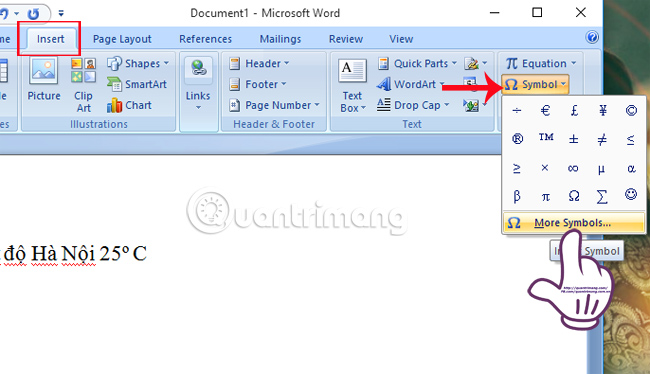Click the Signature Line icon
Viewport: 650px width, 374px height.
[472, 63]
